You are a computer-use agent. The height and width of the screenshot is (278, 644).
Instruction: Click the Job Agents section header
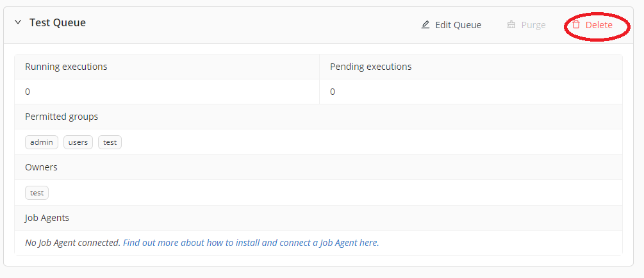click(47, 218)
